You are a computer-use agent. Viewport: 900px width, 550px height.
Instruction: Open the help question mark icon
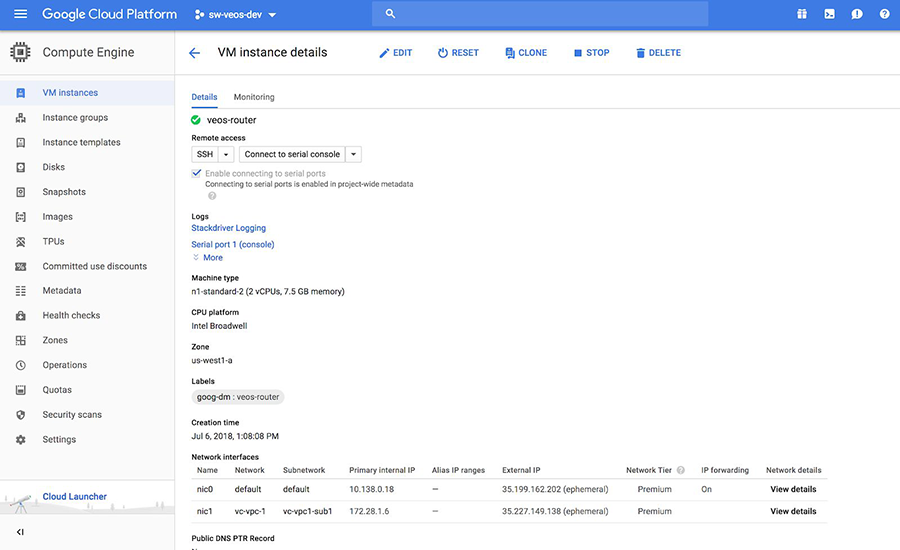click(885, 14)
